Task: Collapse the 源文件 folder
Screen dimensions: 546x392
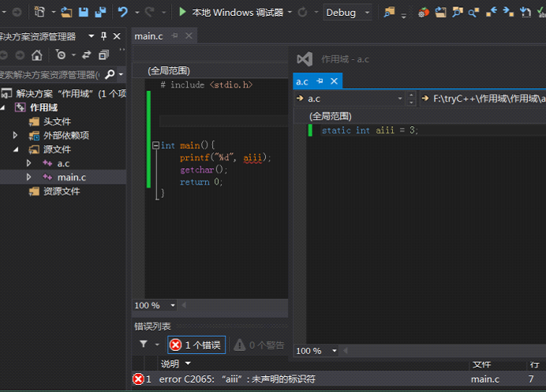Action: (x=16, y=149)
